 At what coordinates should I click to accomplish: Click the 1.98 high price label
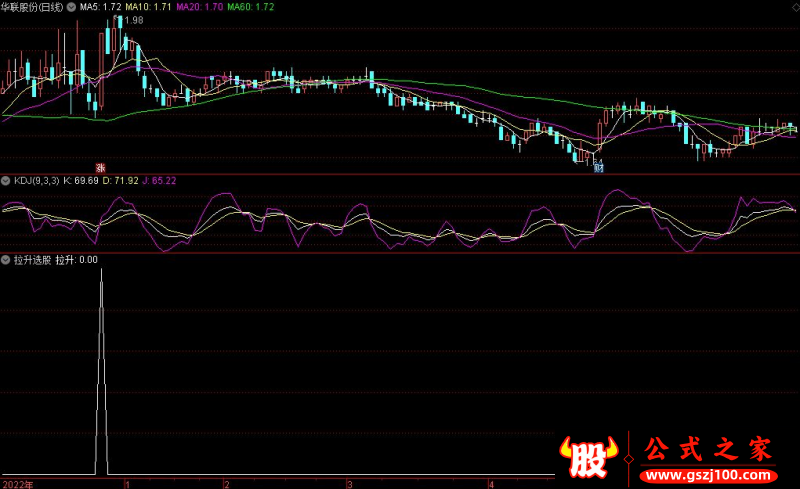[132, 21]
